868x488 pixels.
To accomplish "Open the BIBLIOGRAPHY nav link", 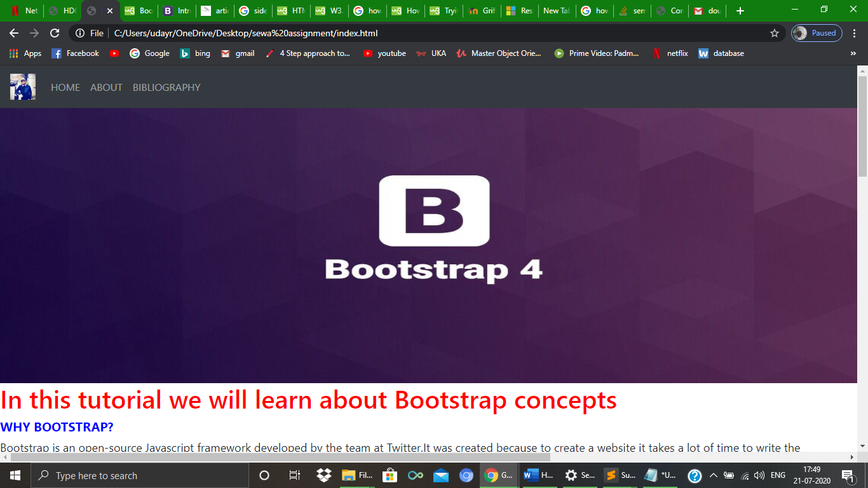I will click(166, 88).
